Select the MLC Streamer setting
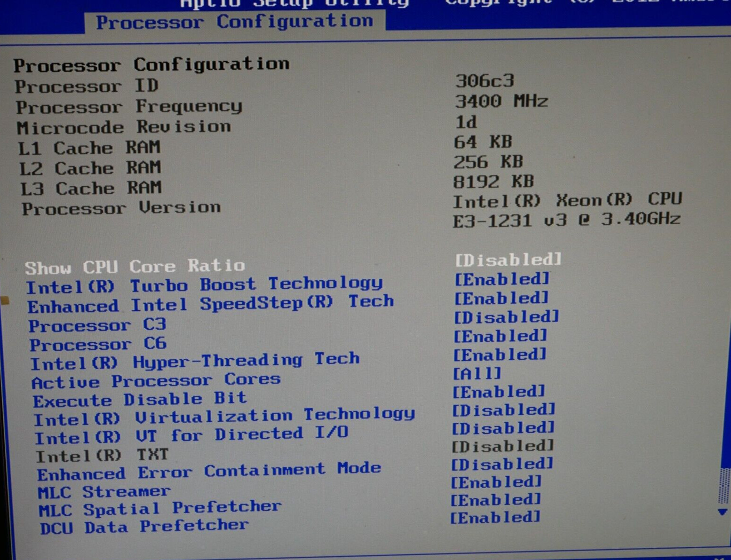The image size is (731, 560). [x=104, y=492]
